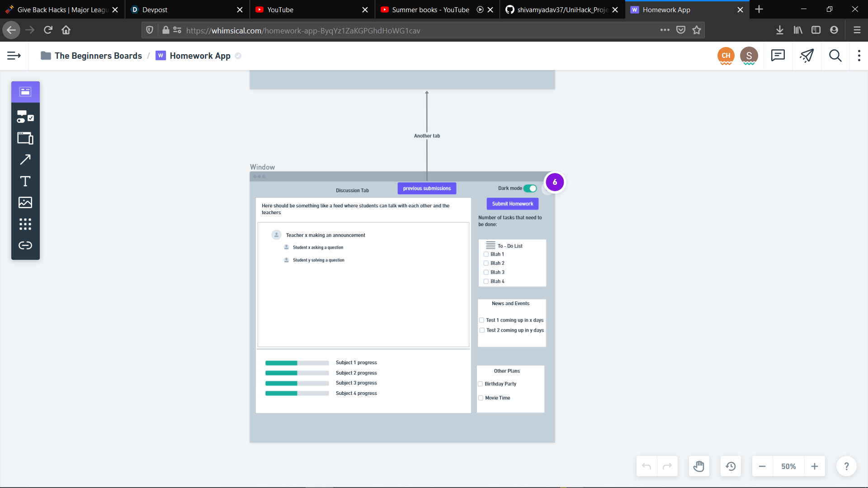
Task: Check the Birthday Party checkbox
Action: coord(480,384)
